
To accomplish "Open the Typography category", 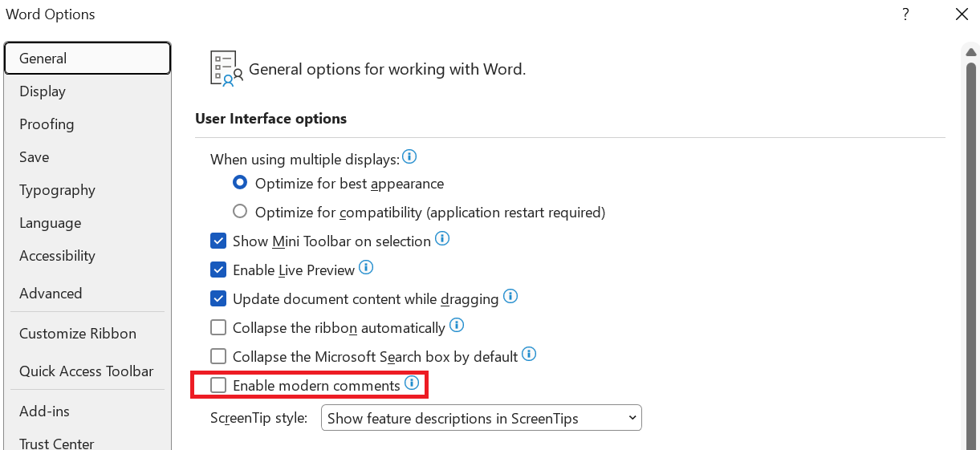I will pyautogui.click(x=87, y=190).
